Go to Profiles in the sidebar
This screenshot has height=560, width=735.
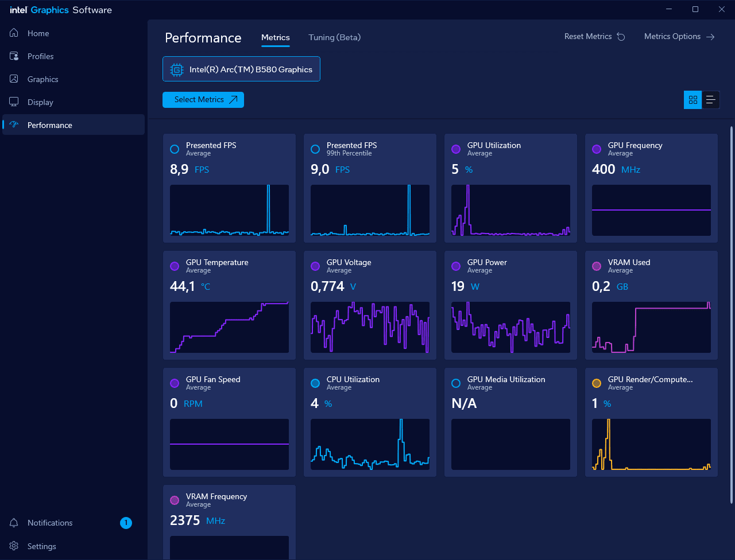[73, 56]
